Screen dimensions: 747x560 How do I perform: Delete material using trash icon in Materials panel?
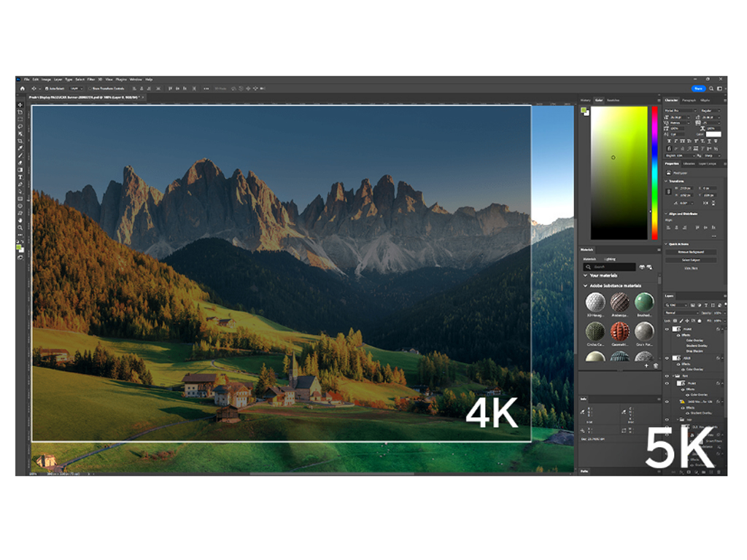(x=655, y=365)
